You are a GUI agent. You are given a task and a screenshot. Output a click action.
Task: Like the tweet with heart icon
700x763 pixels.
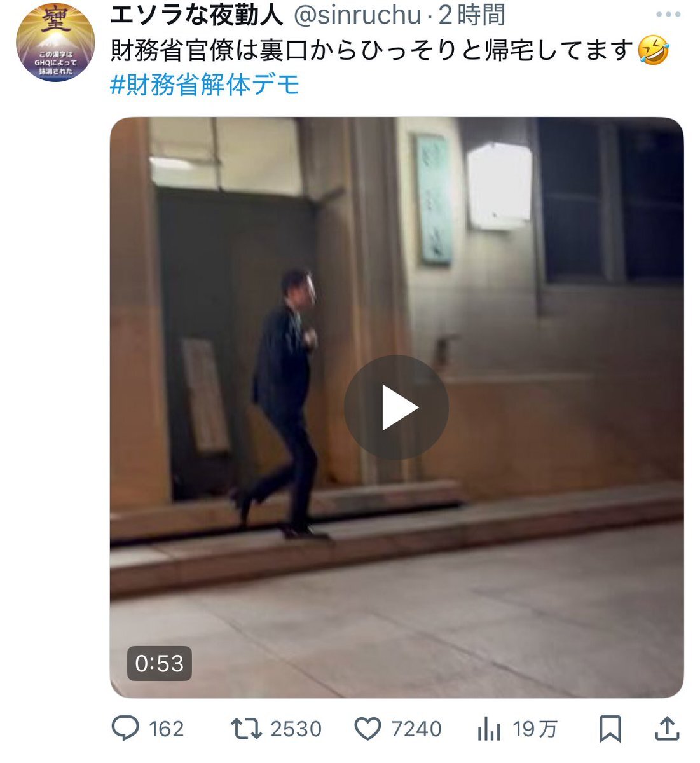pos(367,729)
